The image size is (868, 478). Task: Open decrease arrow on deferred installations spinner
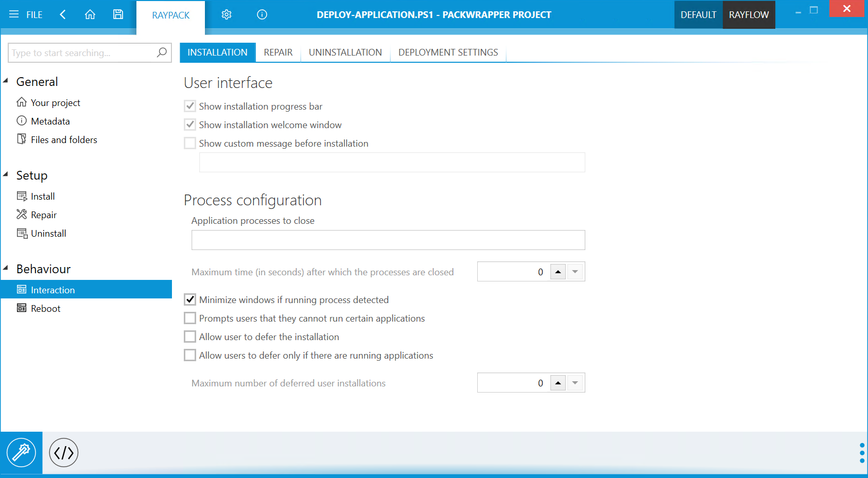pyautogui.click(x=575, y=383)
